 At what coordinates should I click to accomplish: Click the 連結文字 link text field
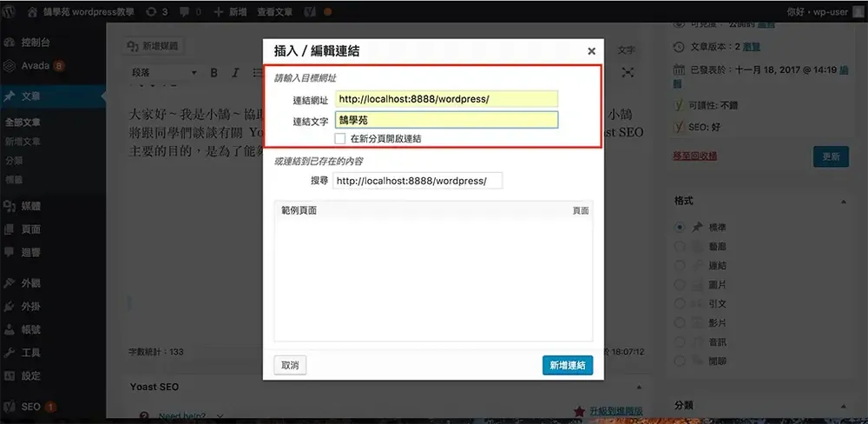tap(447, 120)
